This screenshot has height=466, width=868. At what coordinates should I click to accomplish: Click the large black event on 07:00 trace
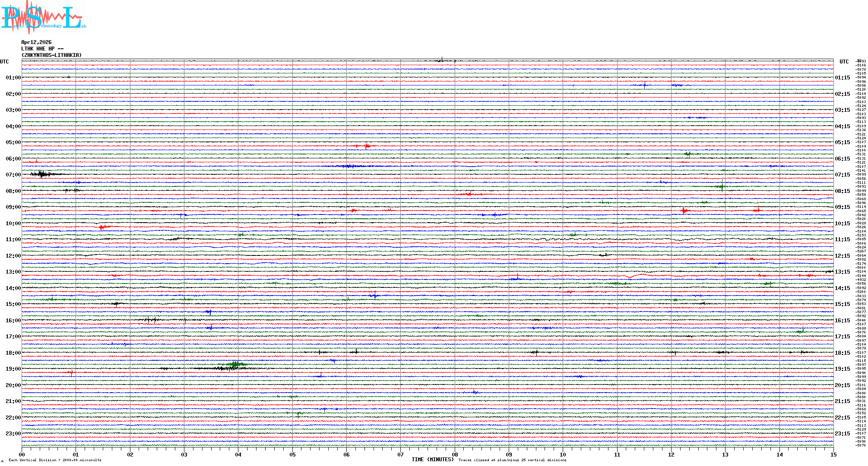(42, 174)
